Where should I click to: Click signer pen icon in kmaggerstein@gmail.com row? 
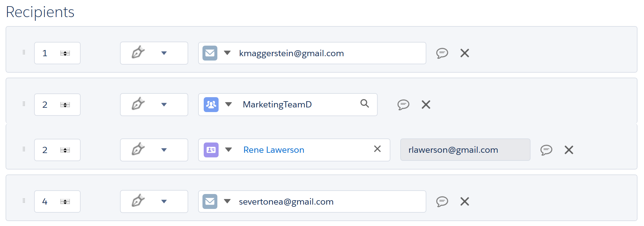pos(138,52)
